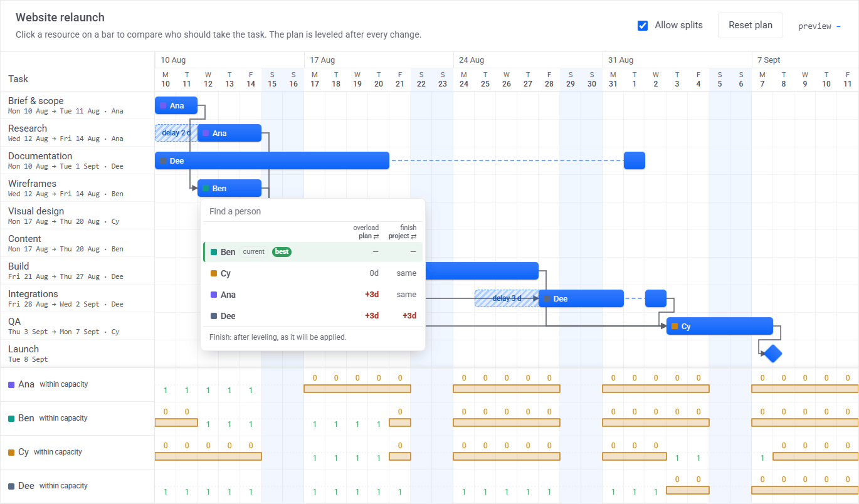Click the '7 Sept' week header
This screenshot has height=504, width=859.
point(769,60)
